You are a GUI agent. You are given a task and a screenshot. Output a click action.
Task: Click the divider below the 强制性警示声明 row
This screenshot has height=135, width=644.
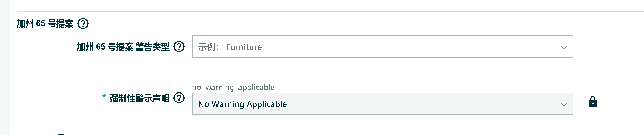[x=330, y=127]
